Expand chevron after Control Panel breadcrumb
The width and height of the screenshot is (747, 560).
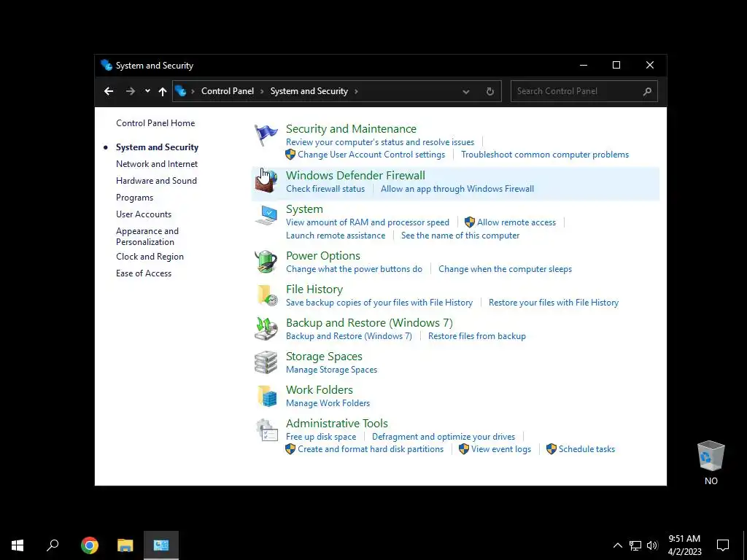tap(262, 91)
